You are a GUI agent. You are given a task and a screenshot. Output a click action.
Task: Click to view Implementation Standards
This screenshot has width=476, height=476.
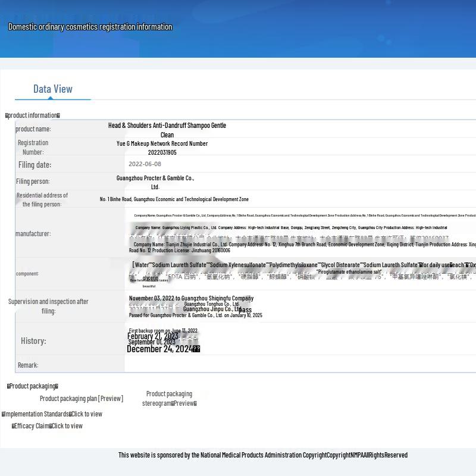click(87, 414)
